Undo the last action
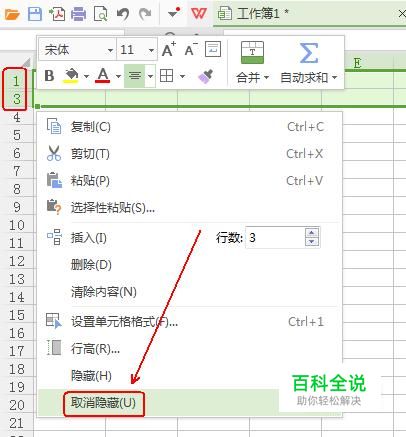The height and width of the screenshot is (437, 406). click(x=123, y=14)
